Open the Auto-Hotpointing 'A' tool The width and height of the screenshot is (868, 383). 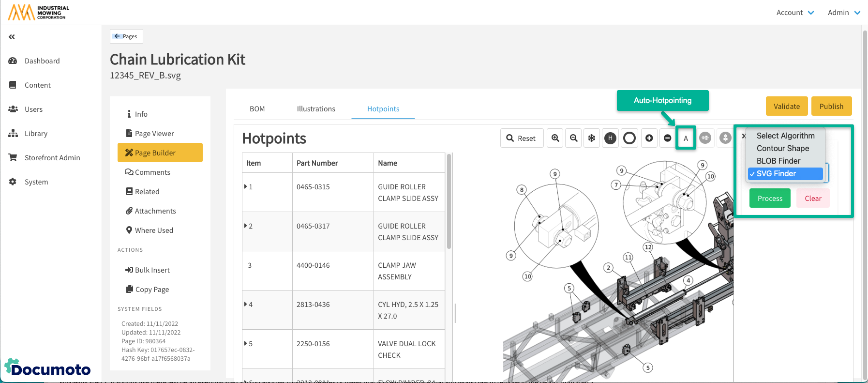(686, 138)
